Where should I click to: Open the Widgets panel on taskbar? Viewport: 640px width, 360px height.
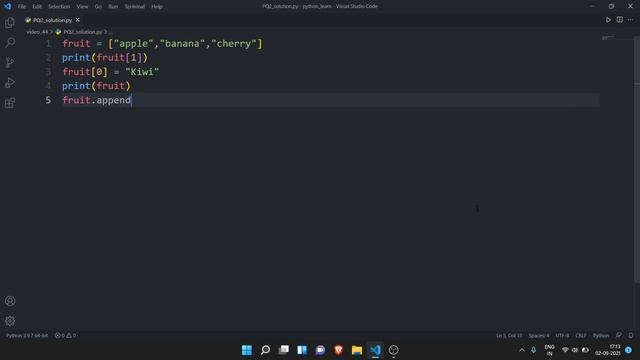point(302,350)
